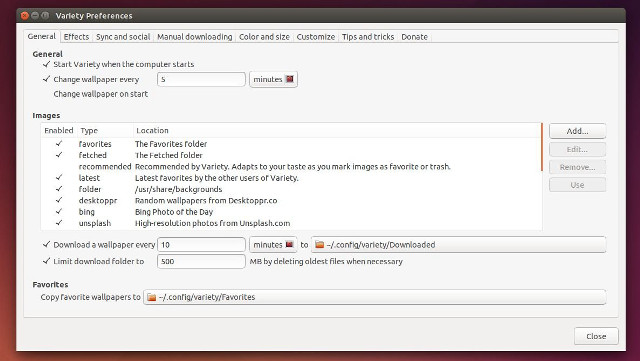This screenshot has width=640, height=361.
Task: Toggle Change wallpaper every checkbox
Action: (x=47, y=79)
